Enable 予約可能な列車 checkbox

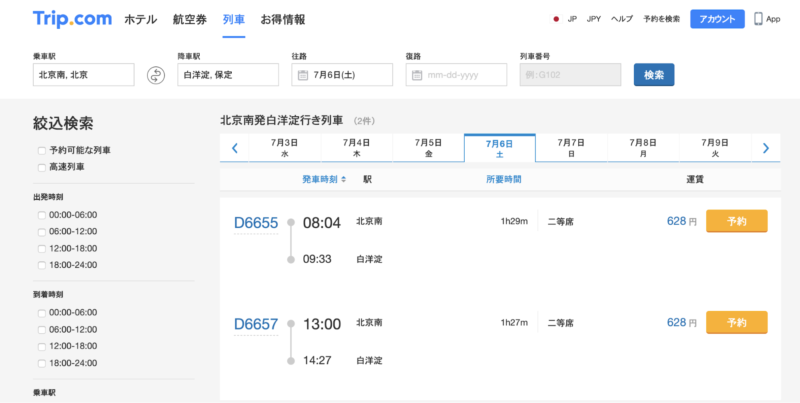point(41,150)
